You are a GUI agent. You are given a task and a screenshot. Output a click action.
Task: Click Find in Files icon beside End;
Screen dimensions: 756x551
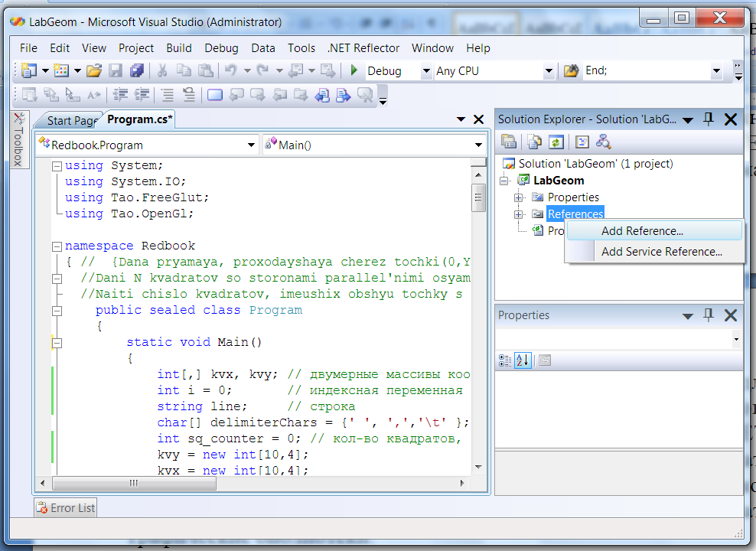pos(572,71)
